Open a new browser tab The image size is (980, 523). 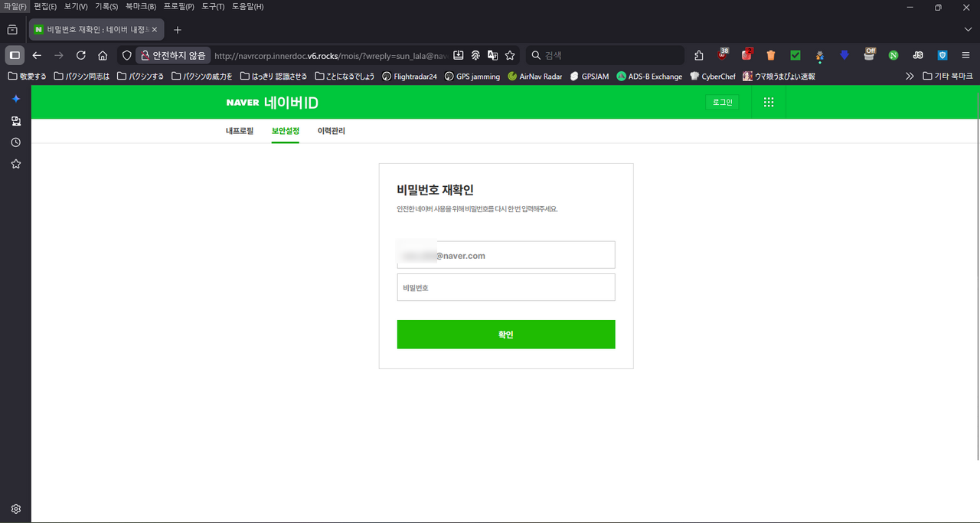pyautogui.click(x=178, y=30)
